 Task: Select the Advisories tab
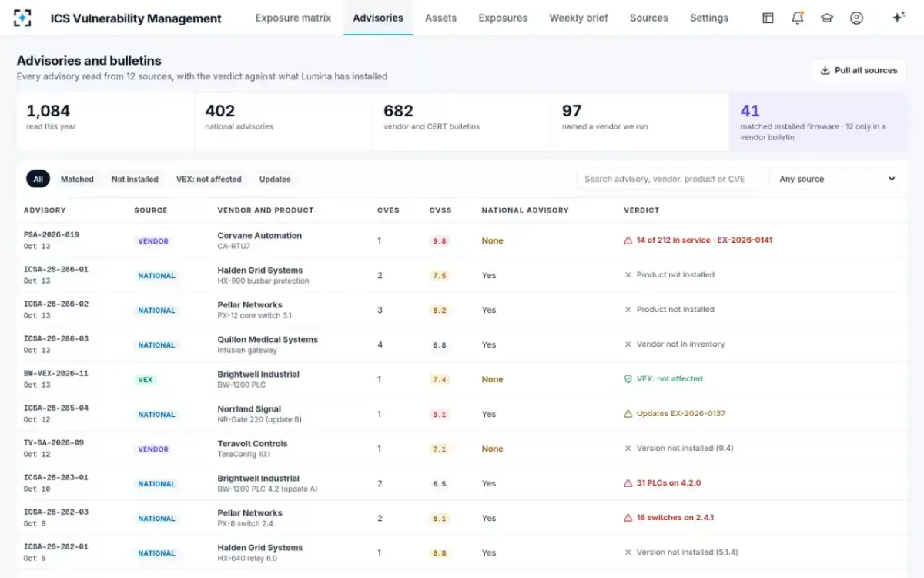(x=378, y=18)
